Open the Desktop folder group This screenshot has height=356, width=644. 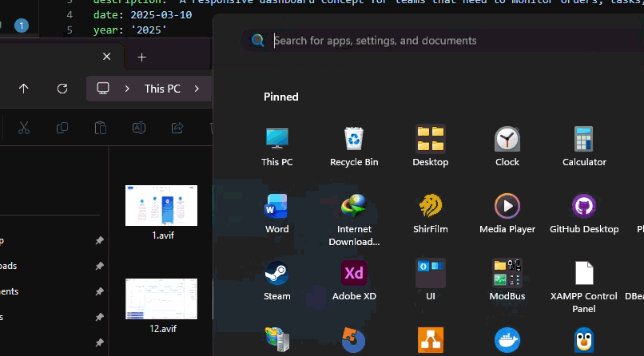coord(431,146)
